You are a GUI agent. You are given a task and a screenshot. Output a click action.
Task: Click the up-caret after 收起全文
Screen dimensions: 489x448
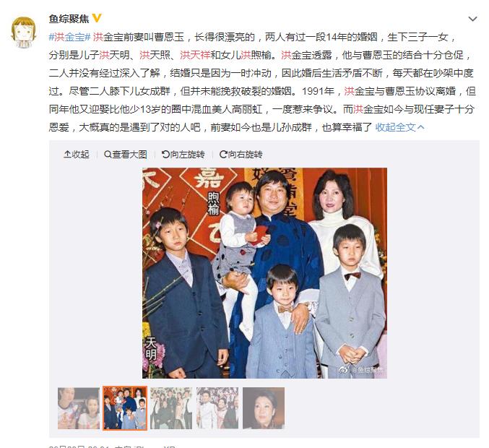[420, 127]
